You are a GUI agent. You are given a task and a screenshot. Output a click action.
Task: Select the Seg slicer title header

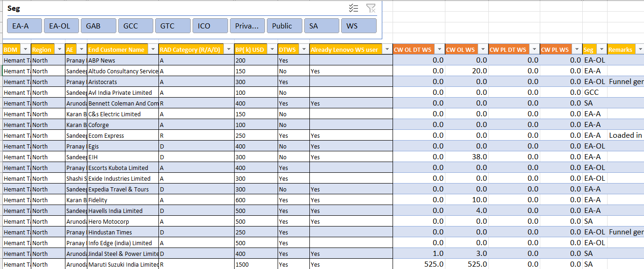pyautogui.click(x=14, y=8)
